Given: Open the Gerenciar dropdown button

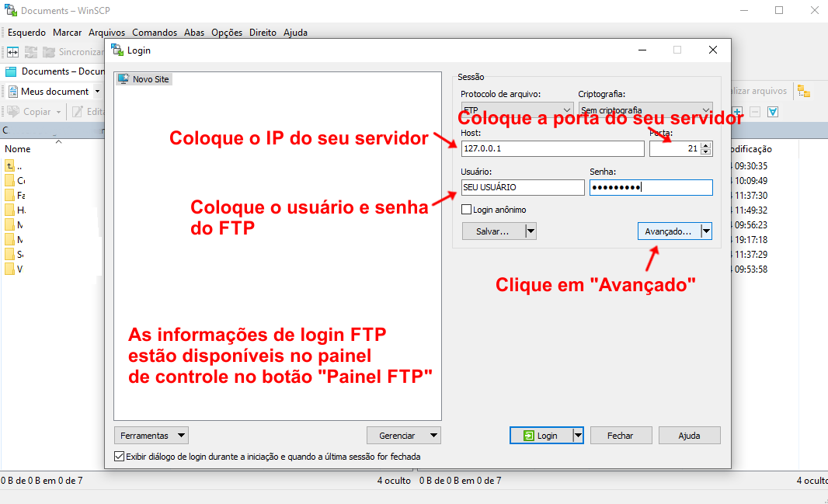Looking at the screenshot, I should click(x=403, y=436).
